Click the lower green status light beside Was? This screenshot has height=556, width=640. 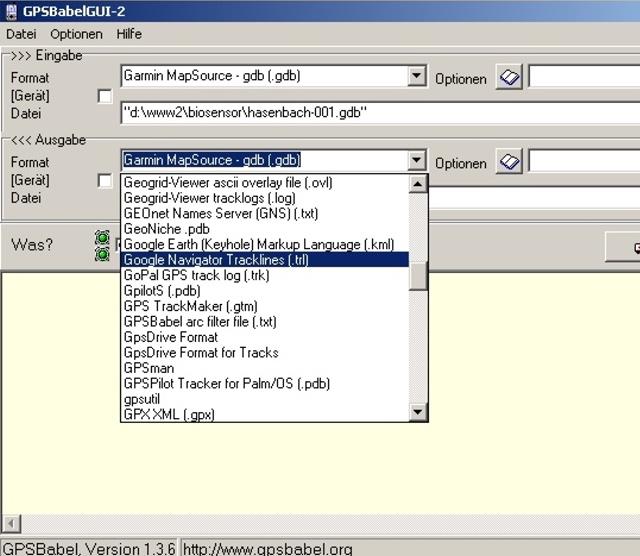click(x=102, y=254)
